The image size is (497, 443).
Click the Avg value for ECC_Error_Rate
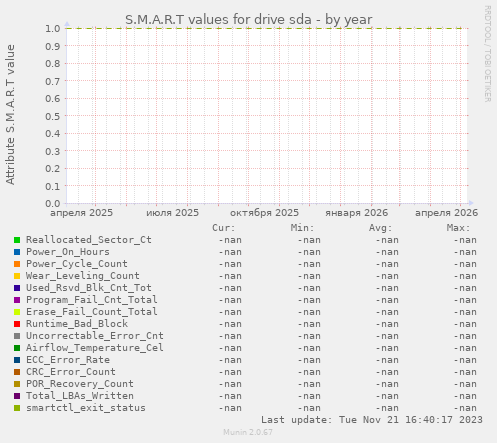click(387, 360)
